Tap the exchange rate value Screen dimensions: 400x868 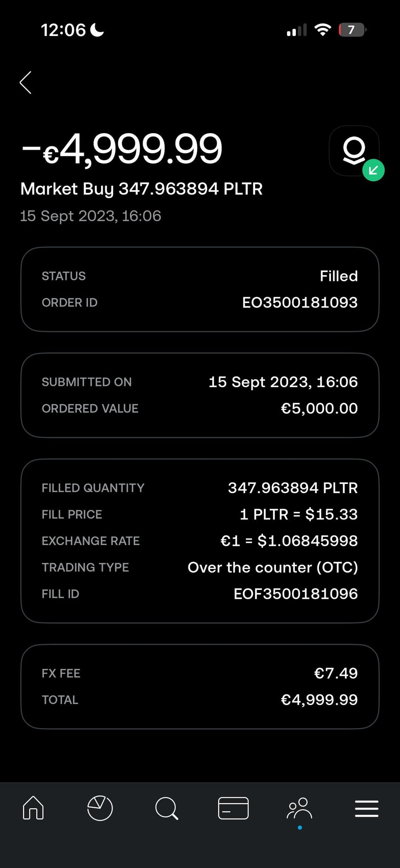coord(289,541)
